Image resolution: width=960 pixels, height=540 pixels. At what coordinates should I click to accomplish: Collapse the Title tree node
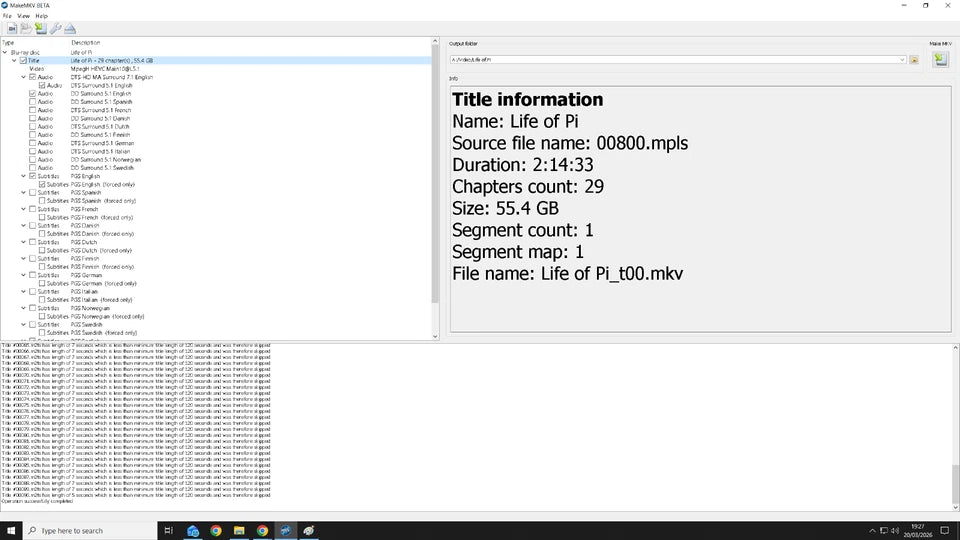(15, 61)
